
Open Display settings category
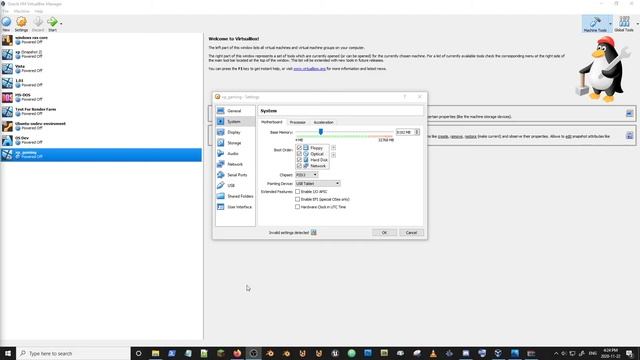point(235,132)
